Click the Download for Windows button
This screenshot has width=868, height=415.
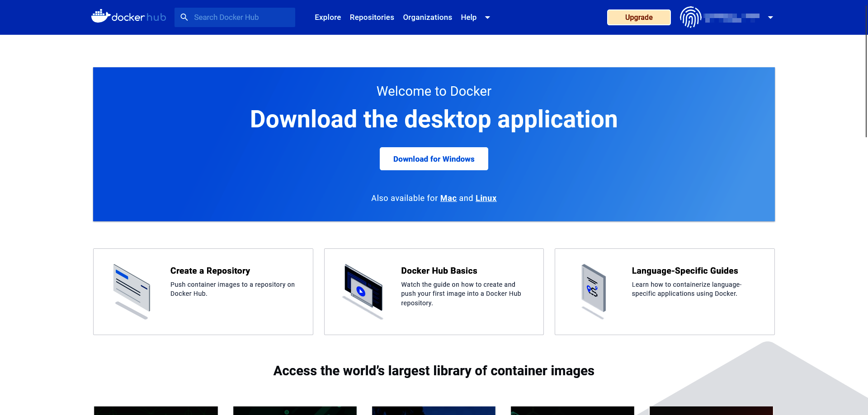point(434,159)
